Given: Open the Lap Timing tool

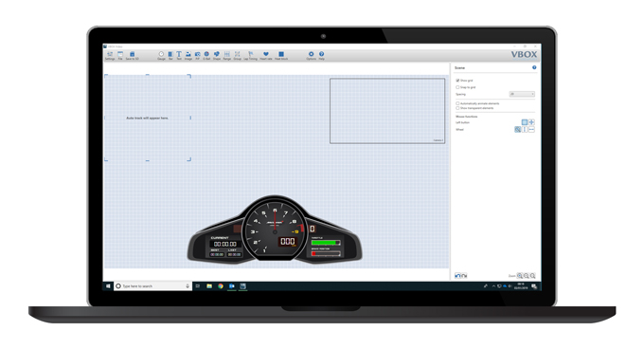Looking at the screenshot, I should [251, 56].
